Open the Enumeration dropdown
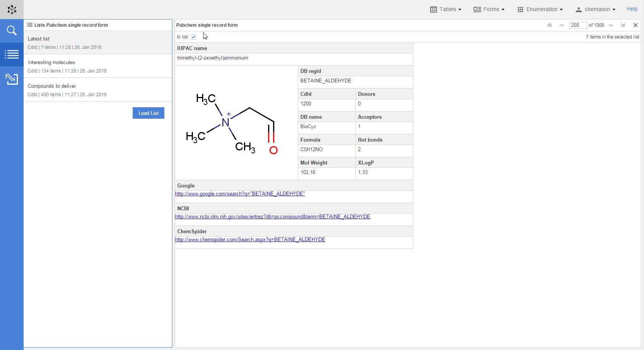The width and height of the screenshot is (644, 350). pyautogui.click(x=540, y=10)
